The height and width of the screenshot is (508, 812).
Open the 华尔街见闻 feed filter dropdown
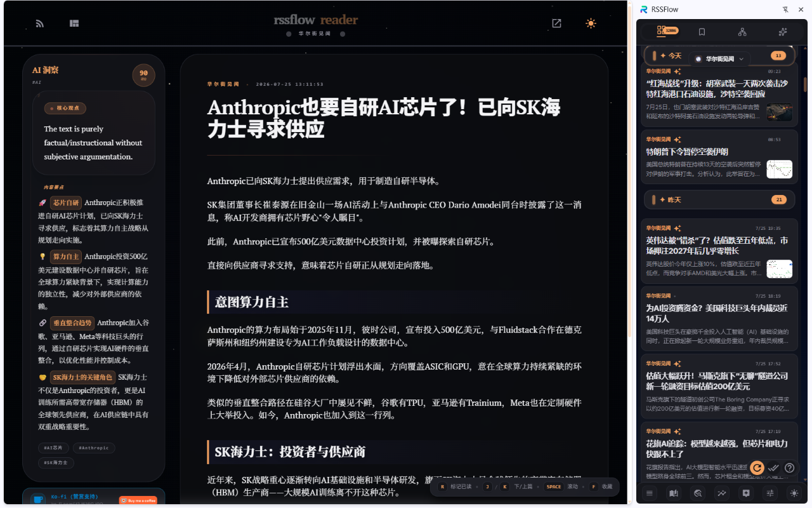[719, 58]
